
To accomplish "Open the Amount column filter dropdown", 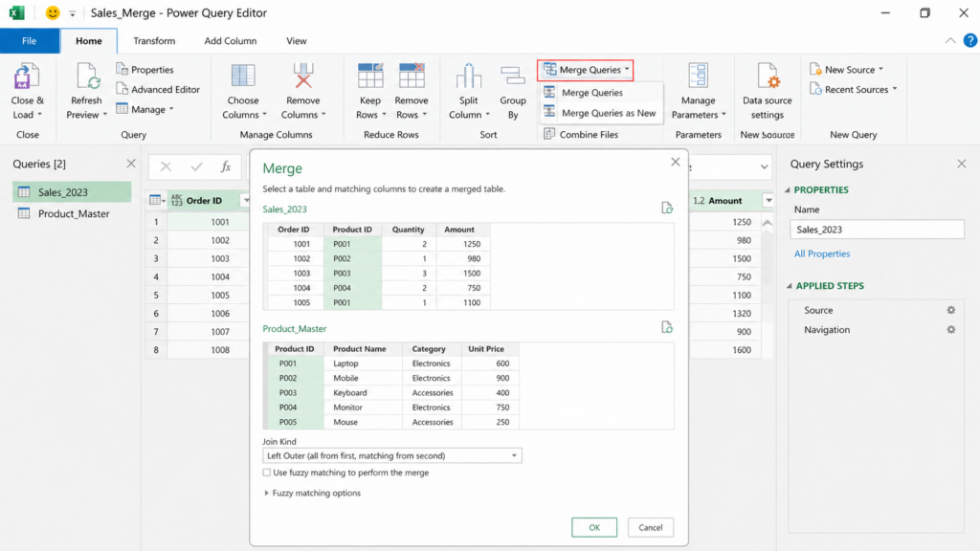I will tap(768, 201).
